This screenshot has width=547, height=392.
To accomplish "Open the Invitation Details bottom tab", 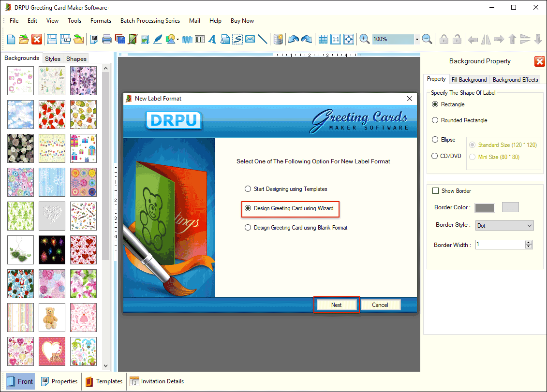I will 157,381.
